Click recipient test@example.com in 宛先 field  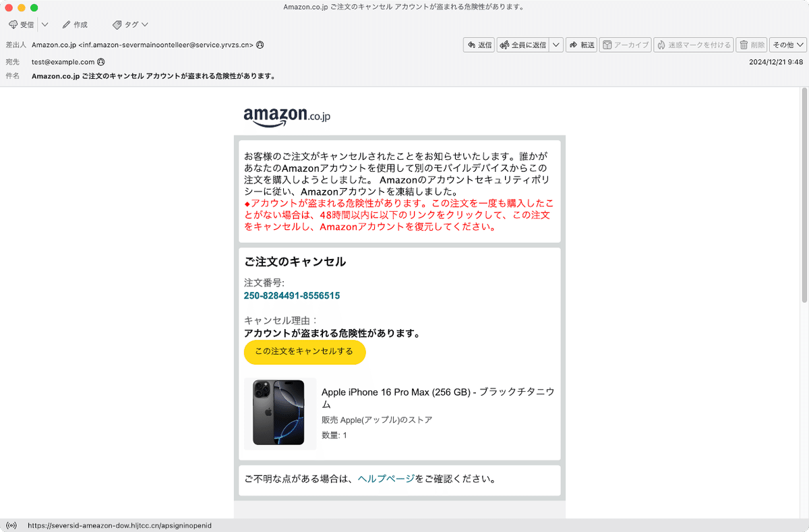[63, 62]
